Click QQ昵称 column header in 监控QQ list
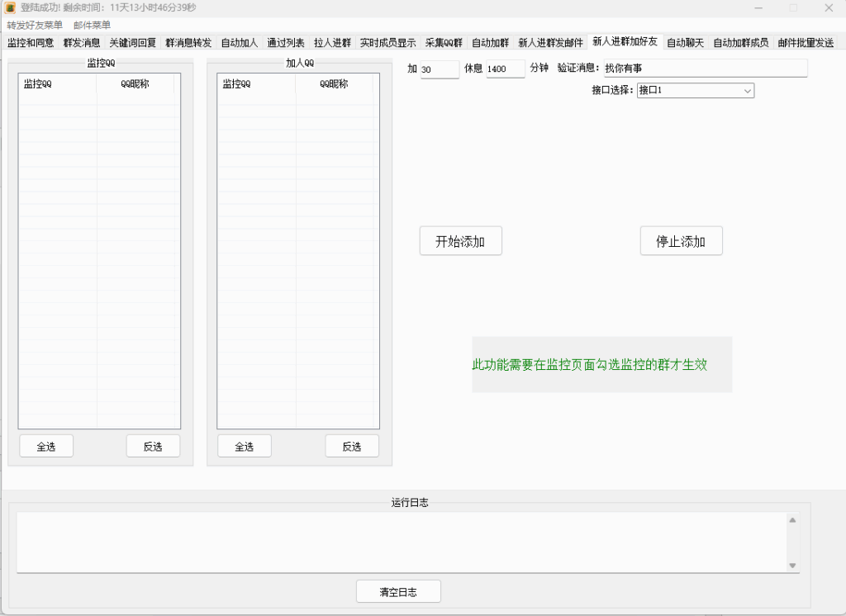 135,83
